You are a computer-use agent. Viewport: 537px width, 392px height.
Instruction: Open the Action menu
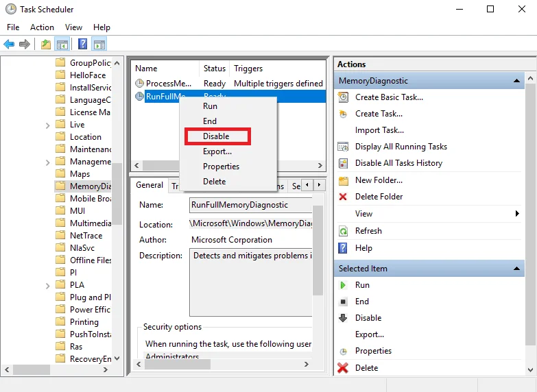[x=42, y=27]
